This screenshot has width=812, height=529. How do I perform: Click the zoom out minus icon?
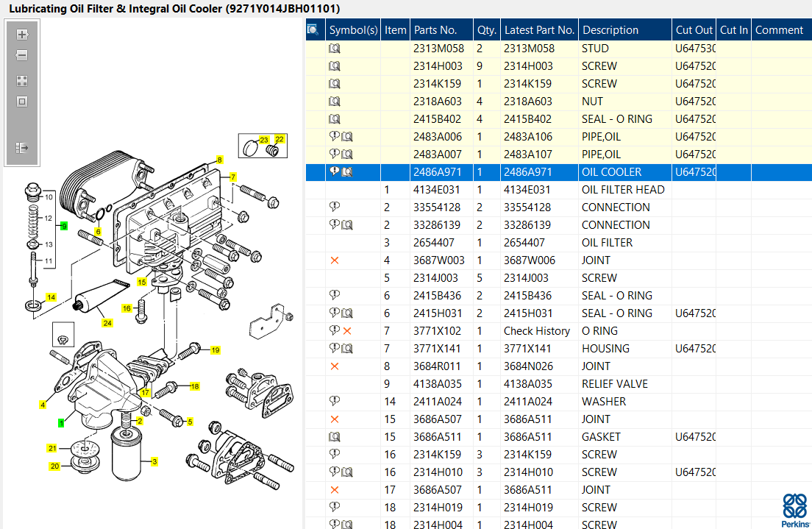coord(22,55)
